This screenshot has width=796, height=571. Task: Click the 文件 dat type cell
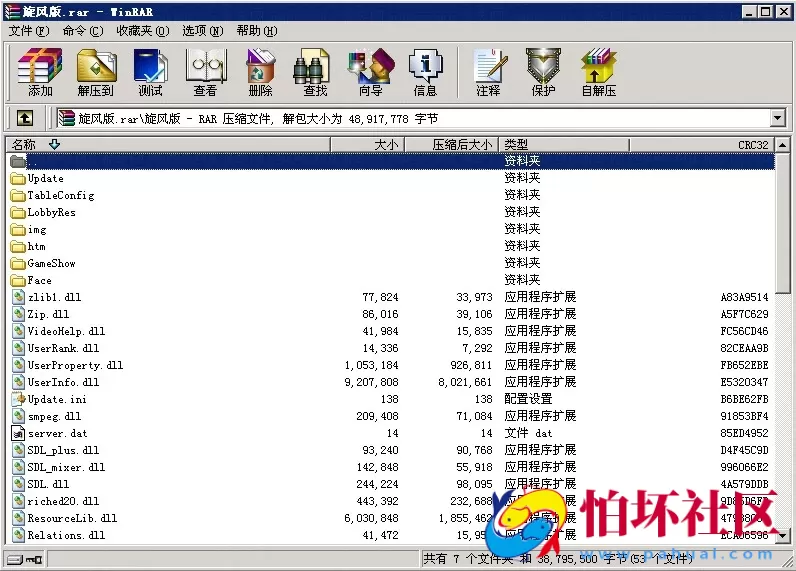coord(528,433)
